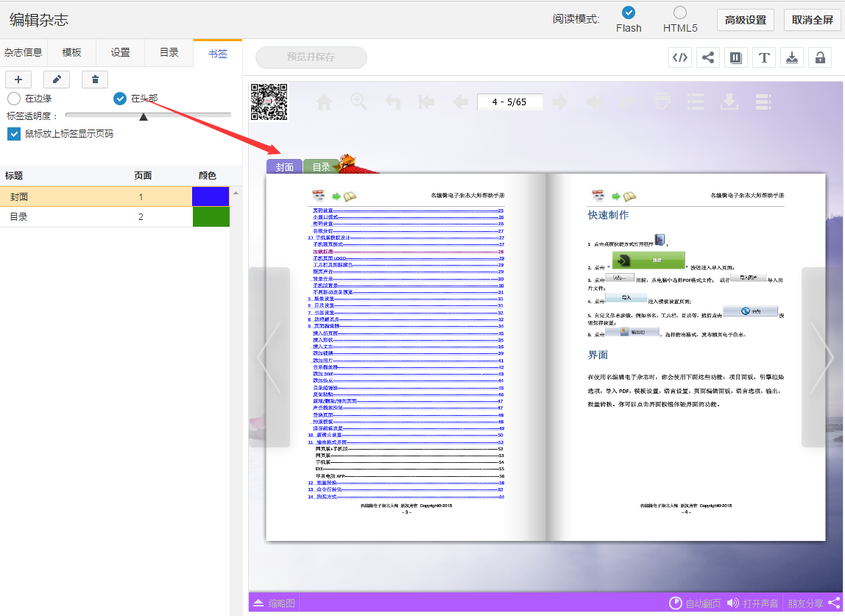Flip to the previous page with the large left chevron
Image resolution: width=845 pixels, height=616 pixels.
click(269, 358)
